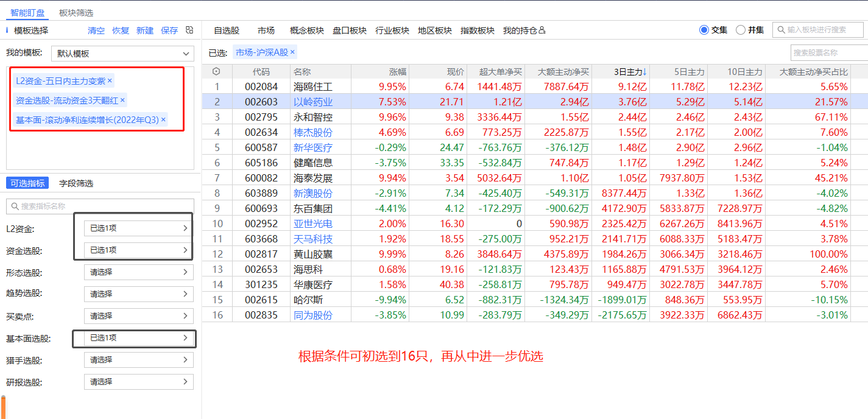Select the 地区板块 category

(x=435, y=30)
